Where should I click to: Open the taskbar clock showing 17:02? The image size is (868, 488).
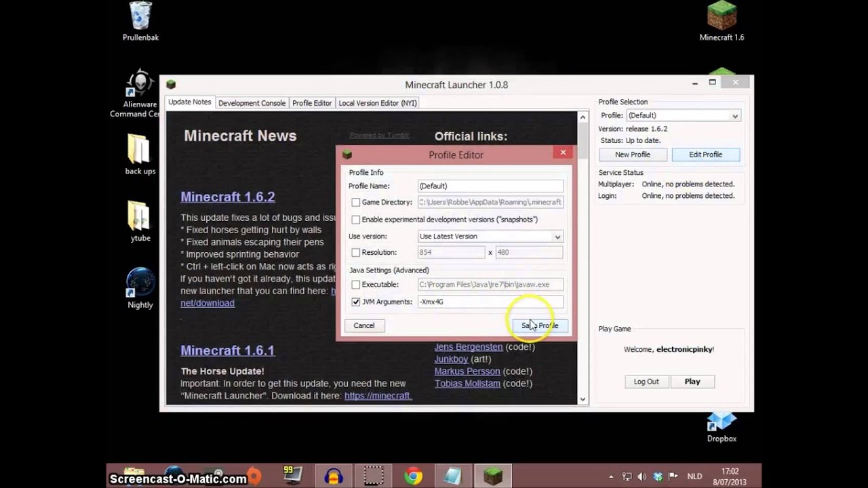point(730,476)
